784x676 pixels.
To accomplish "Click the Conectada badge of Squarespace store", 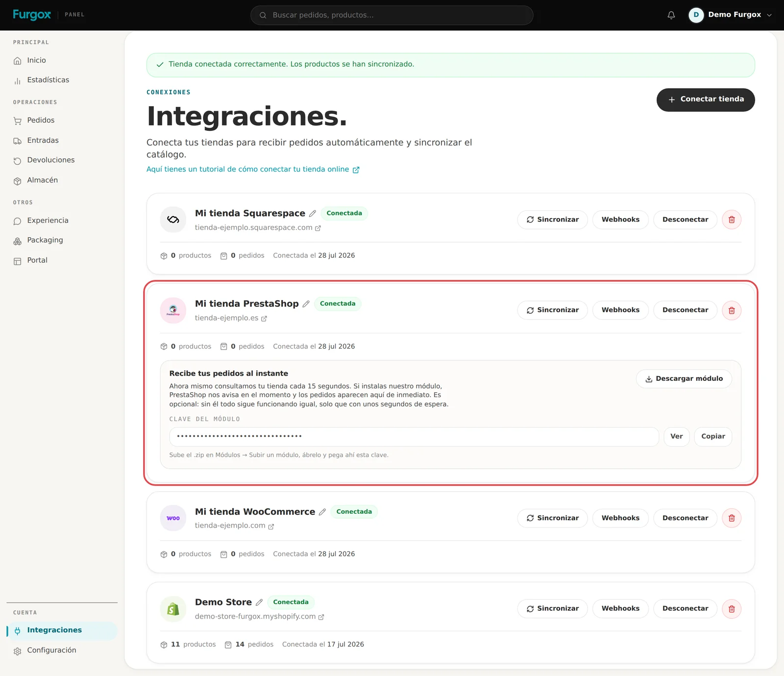I will (344, 213).
